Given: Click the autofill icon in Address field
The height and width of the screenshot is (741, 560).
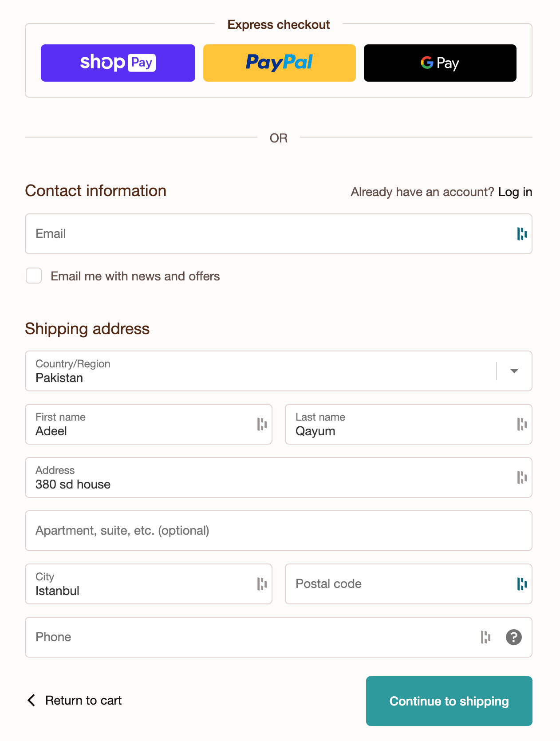Looking at the screenshot, I should [x=522, y=477].
